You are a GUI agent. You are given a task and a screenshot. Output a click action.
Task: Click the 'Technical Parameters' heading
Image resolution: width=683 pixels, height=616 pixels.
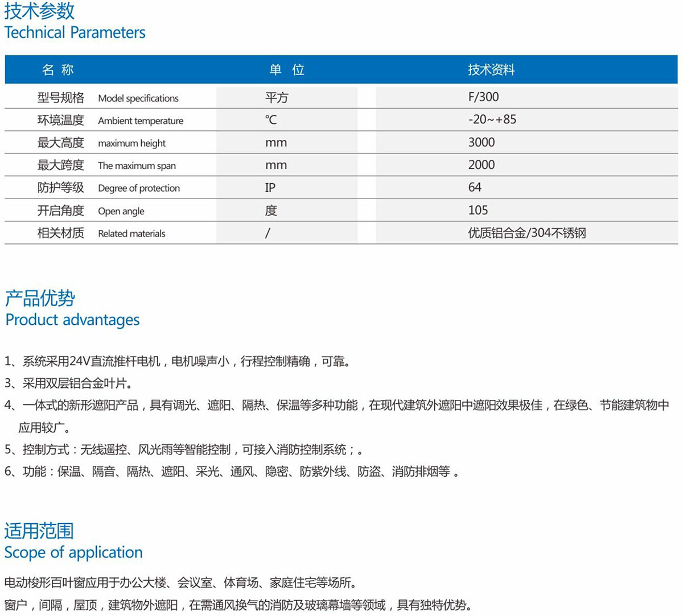[75, 32]
